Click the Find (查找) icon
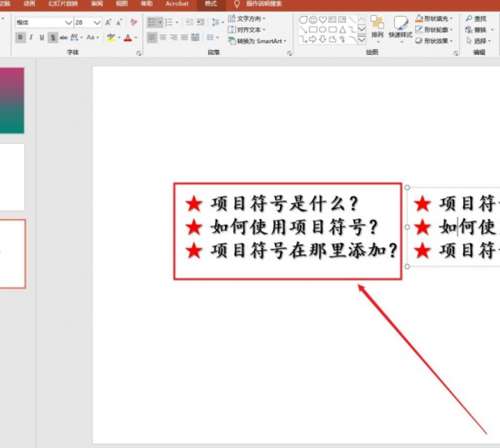Image resolution: width=500 pixels, height=448 pixels. (476, 18)
